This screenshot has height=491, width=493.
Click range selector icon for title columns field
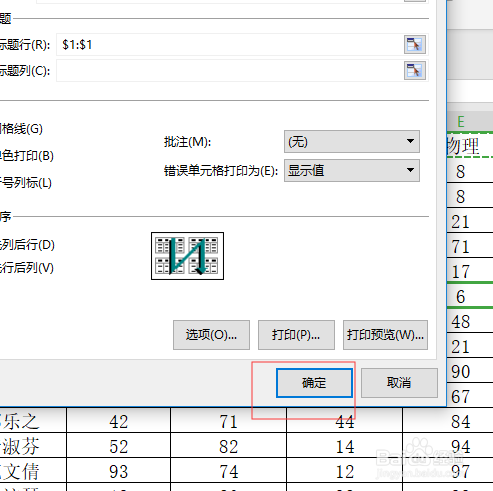coord(415,70)
